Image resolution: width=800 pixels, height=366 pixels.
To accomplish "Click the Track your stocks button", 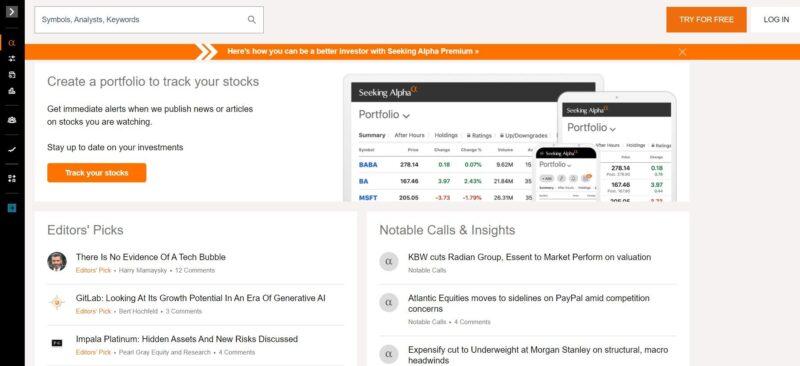I will click(x=97, y=173).
